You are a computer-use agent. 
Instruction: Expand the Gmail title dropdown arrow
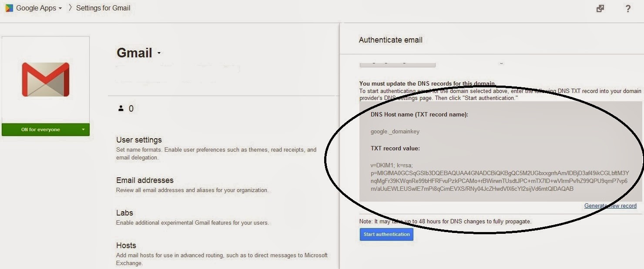tap(159, 53)
